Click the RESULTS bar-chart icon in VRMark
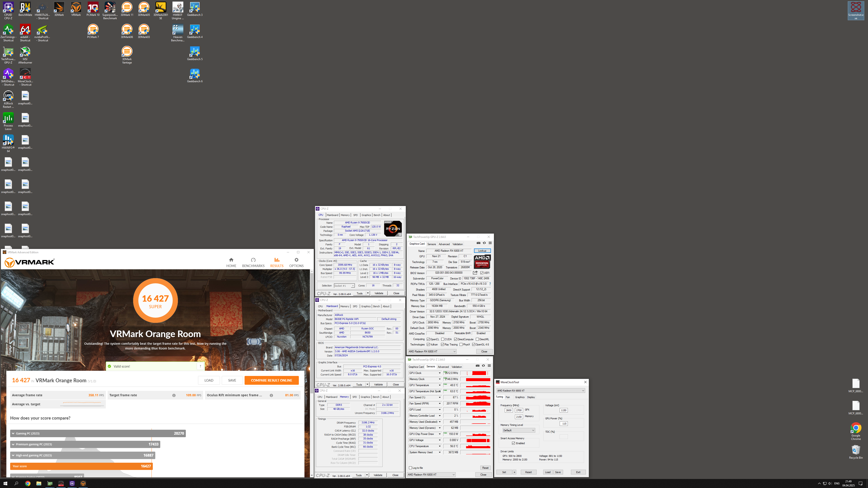868x488 pixels. [x=277, y=260]
